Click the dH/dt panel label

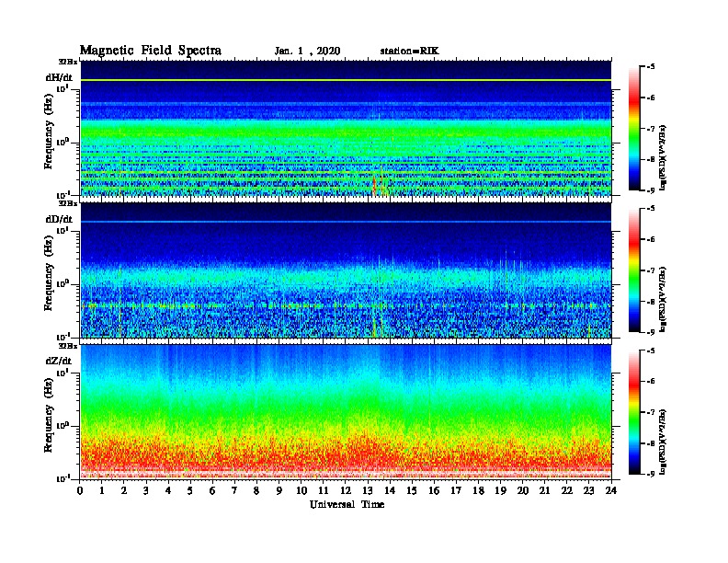coord(59,77)
